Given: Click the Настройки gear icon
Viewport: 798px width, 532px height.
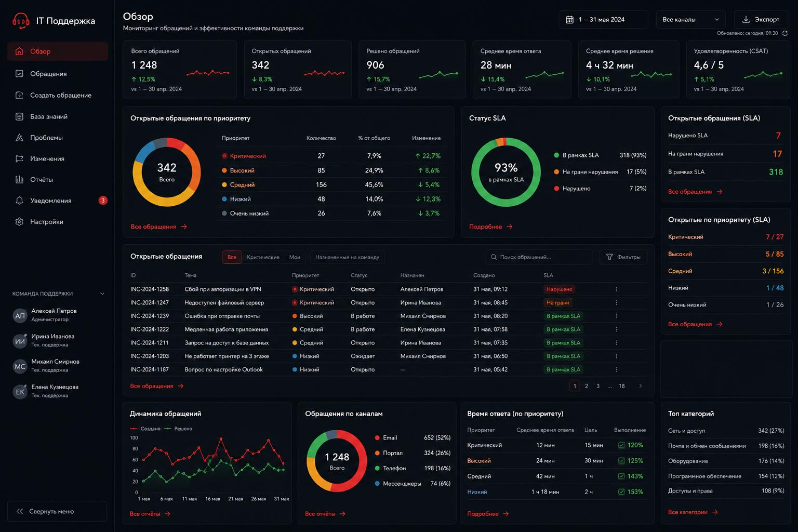Looking at the screenshot, I should click(19, 222).
